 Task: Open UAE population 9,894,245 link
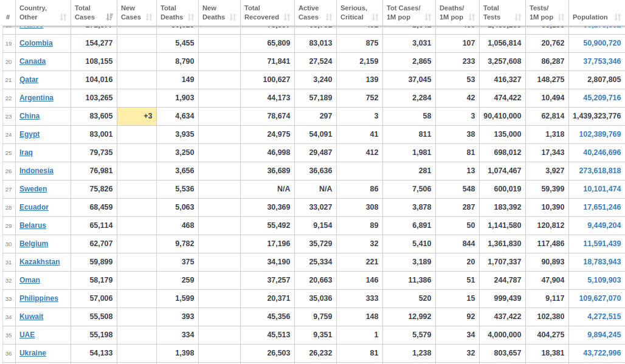(604, 335)
